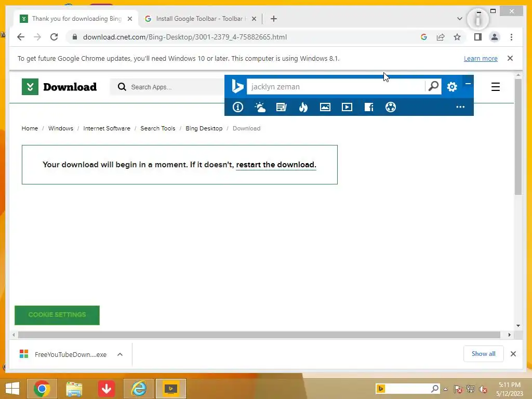532x399 pixels.
Task: Click the Bing logo in desktop toolbar
Action: click(237, 87)
